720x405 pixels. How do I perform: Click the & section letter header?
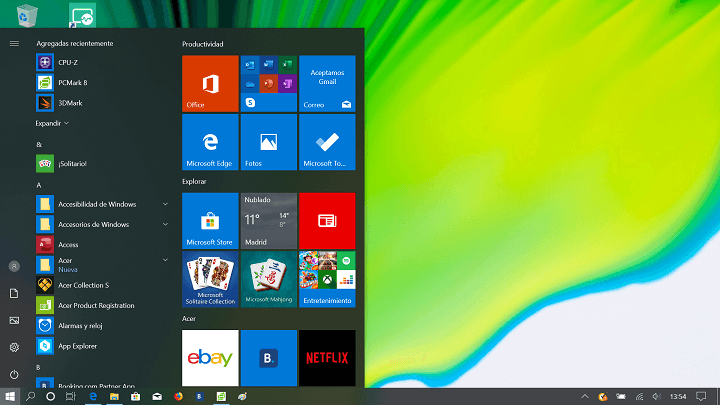(39, 145)
